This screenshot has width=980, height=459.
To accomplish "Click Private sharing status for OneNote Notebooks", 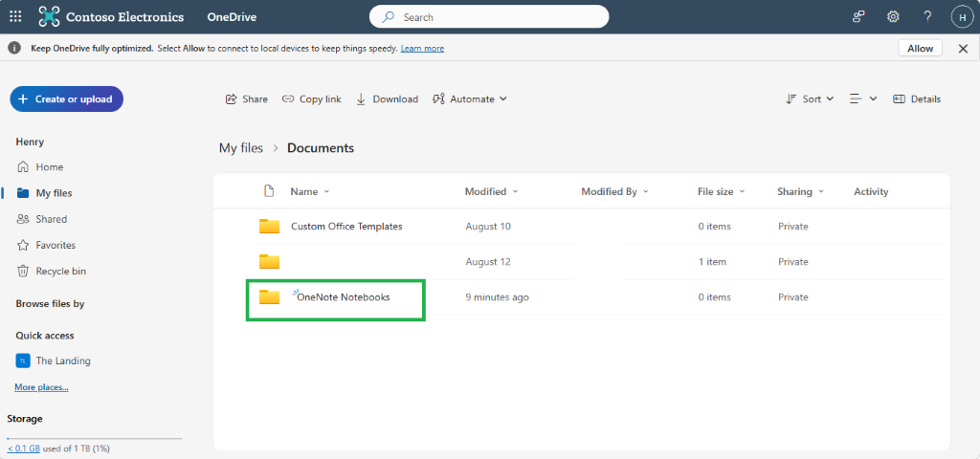I will 793,297.
